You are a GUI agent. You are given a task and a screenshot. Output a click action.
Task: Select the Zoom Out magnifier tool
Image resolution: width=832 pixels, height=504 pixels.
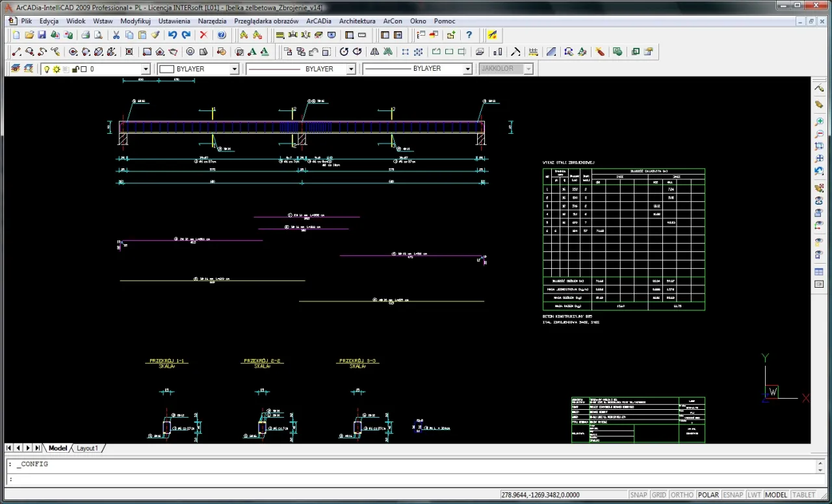(819, 134)
